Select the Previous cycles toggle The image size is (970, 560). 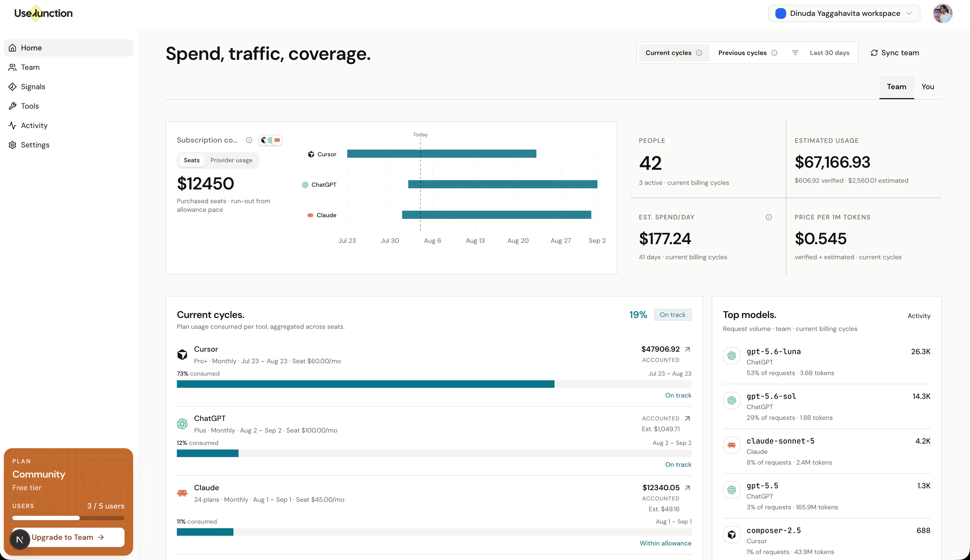click(x=748, y=53)
